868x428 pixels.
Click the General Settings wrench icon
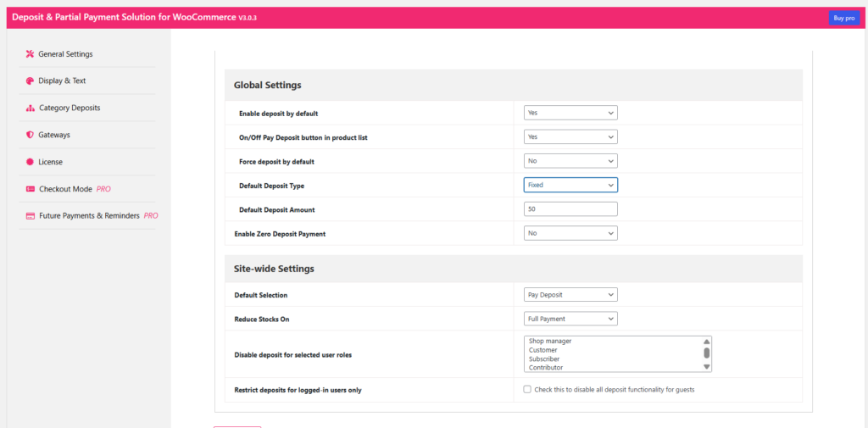[30, 54]
